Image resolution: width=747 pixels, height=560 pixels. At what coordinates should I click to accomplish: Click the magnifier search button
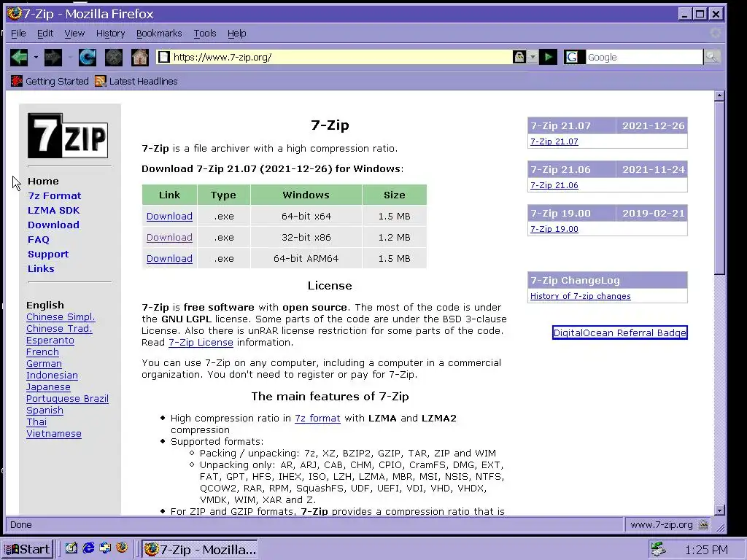pos(712,57)
